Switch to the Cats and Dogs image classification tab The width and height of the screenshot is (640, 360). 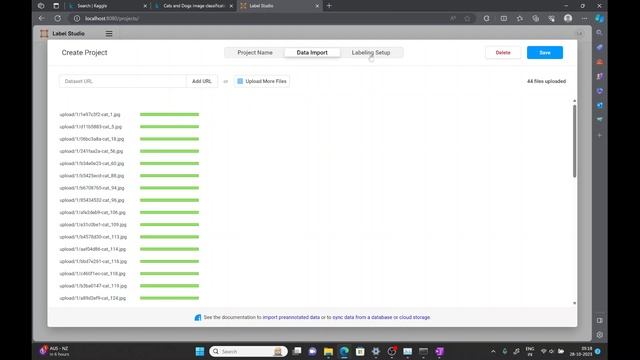coord(193,6)
